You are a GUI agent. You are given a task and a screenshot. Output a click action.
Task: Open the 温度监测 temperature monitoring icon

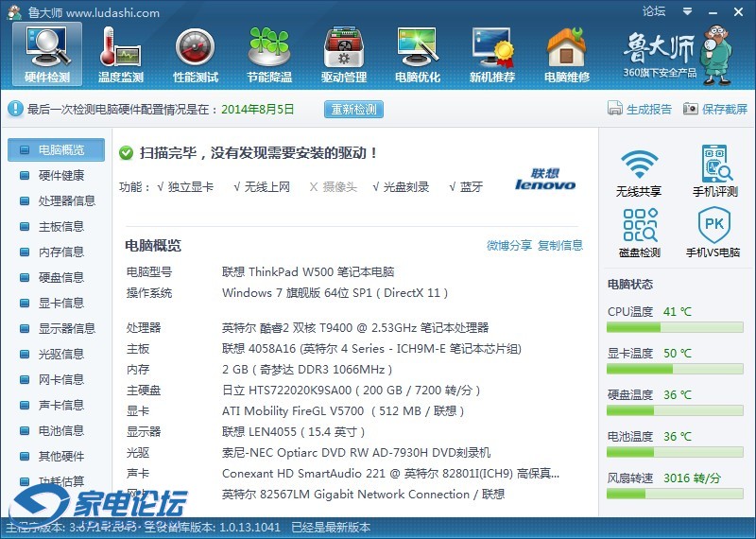pyautogui.click(x=121, y=54)
